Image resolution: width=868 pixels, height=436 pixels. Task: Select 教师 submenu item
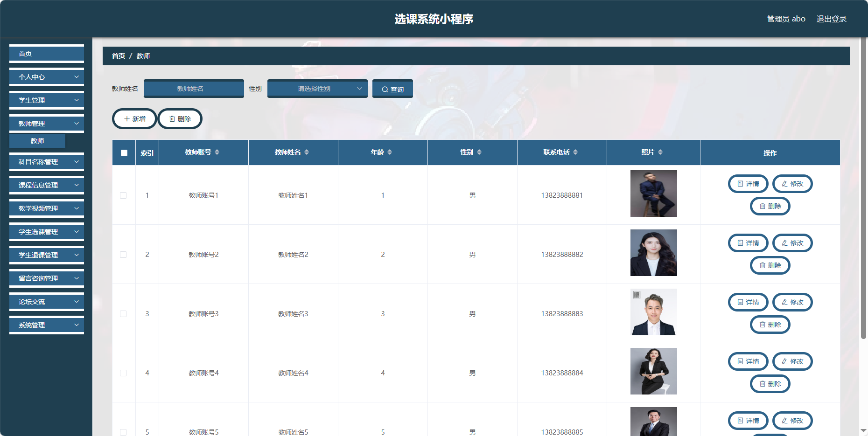coord(37,141)
